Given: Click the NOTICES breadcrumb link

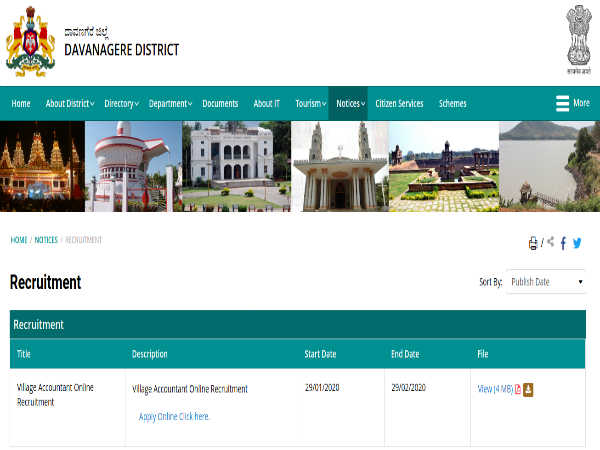Looking at the screenshot, I should coord(46,240).
